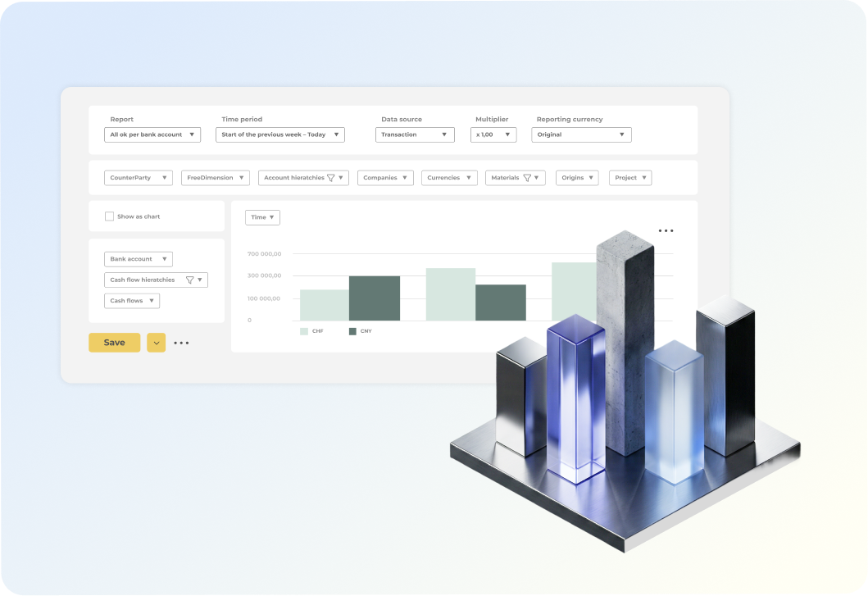Open the Data source Transaction dropdown
The image size is (868, 596).
tap(415, 134)
